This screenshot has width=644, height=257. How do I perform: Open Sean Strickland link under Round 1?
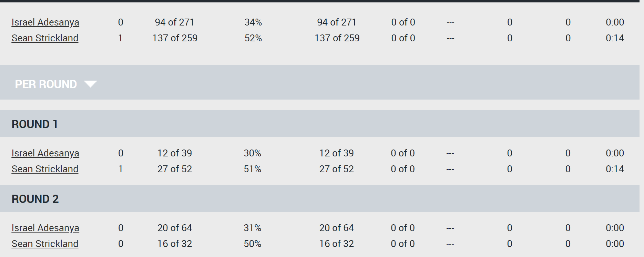click(x=45, y=169)
